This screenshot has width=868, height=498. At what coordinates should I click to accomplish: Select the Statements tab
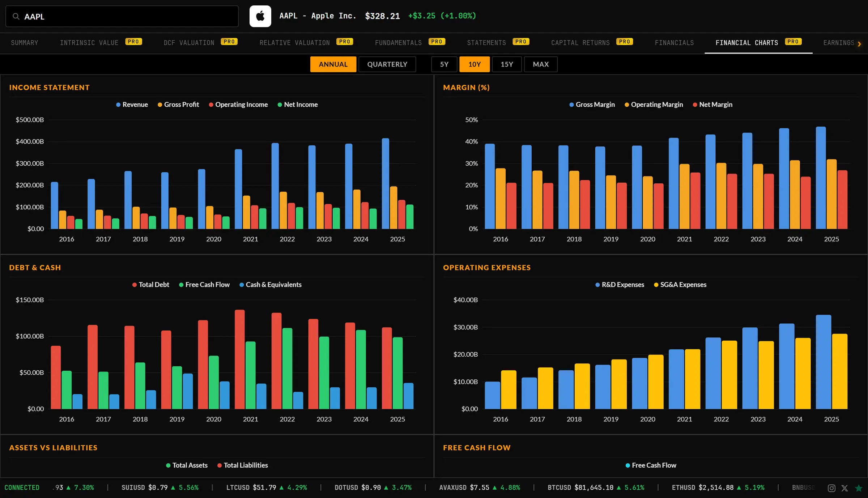pos(486,43)
